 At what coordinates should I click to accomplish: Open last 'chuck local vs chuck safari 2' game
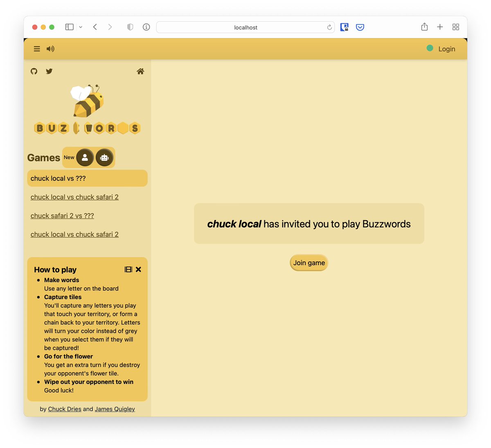[74, 234]
